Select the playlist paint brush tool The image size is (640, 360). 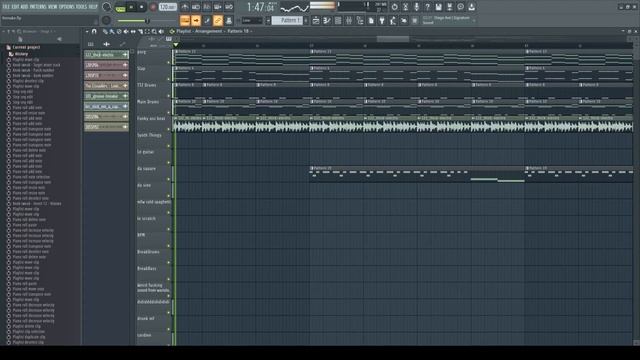112,31
